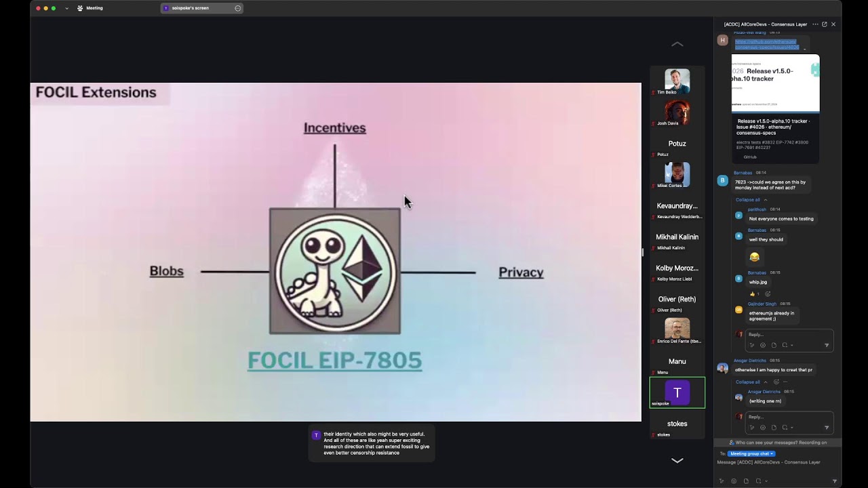Image resolution: width=868 pixels, height=488 pixels.
Task: Send reply in box under ethereumjs message
Action: [827, 345]
